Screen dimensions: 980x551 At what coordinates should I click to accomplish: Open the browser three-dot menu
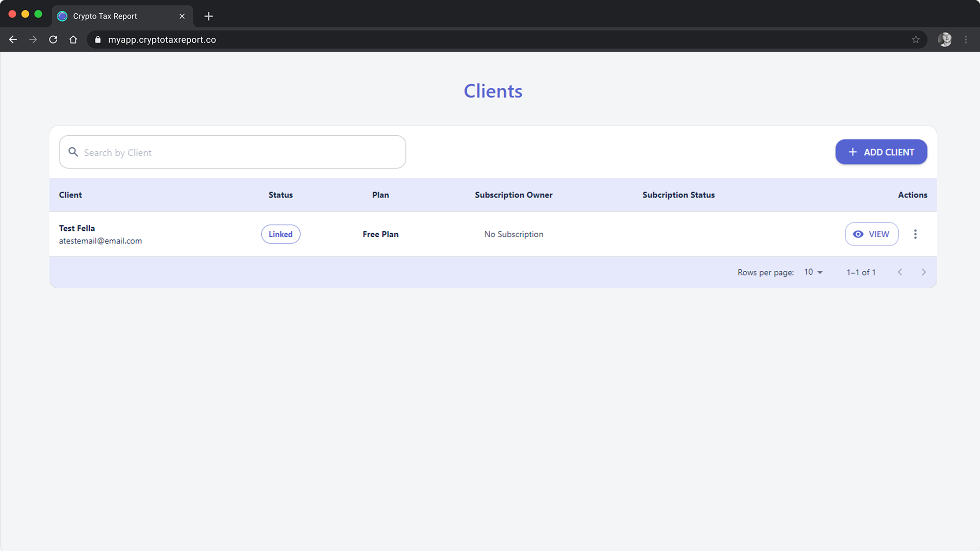(x=966, y=40)
